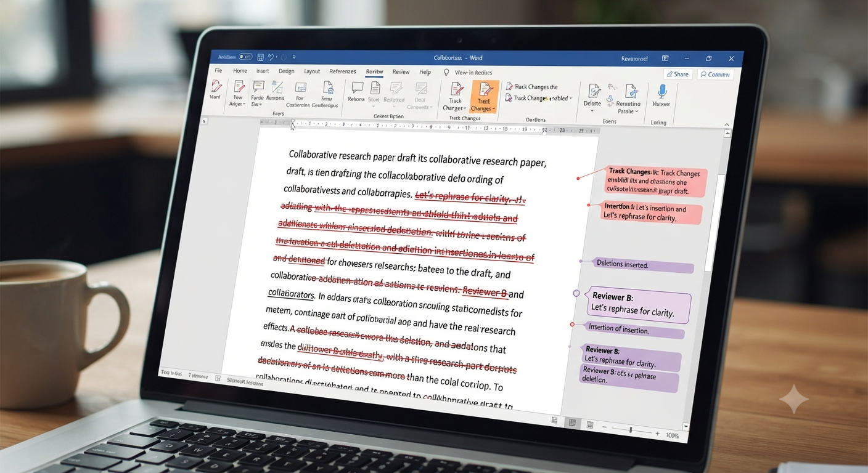Open the Quick Access Toolbar customize arrow

294,57
